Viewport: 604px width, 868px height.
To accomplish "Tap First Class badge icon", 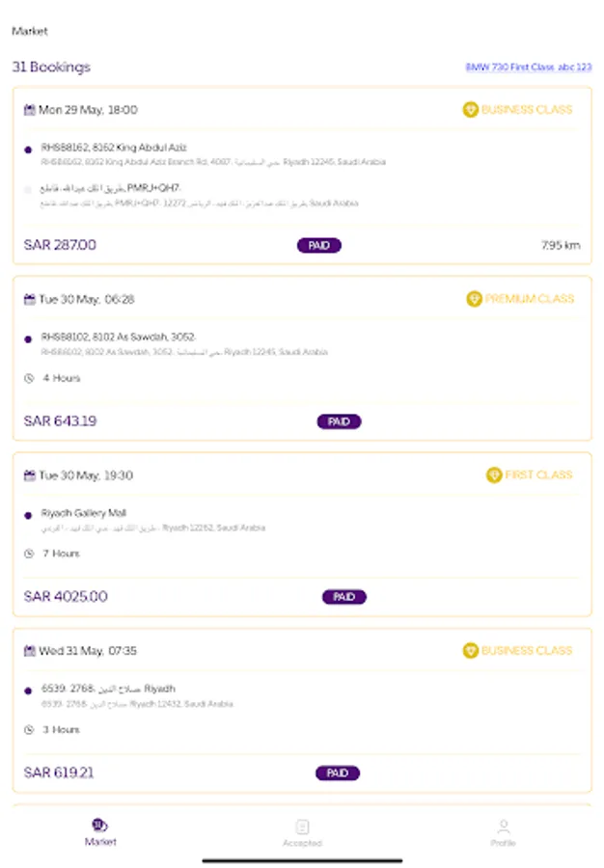I will (494, 475).
